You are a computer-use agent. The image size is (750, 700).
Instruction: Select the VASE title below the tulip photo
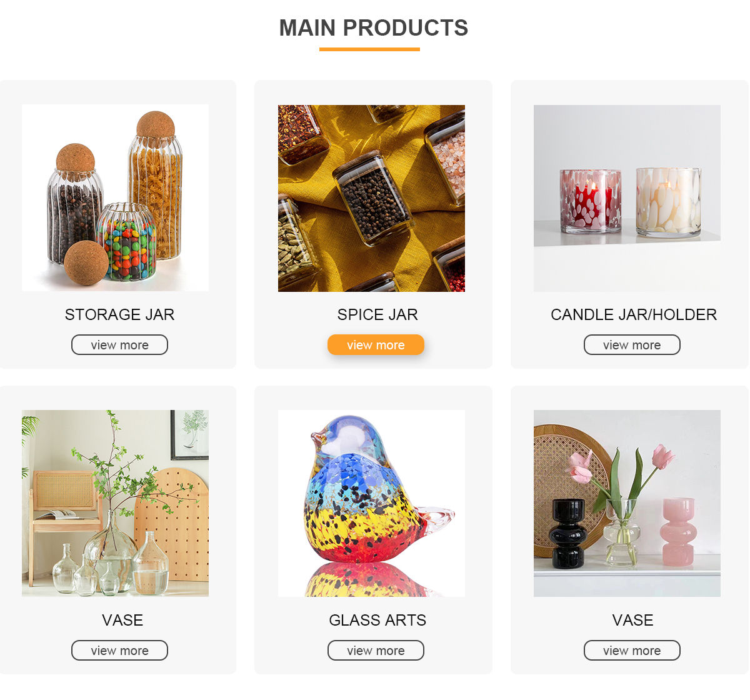[x=633, y=620]
